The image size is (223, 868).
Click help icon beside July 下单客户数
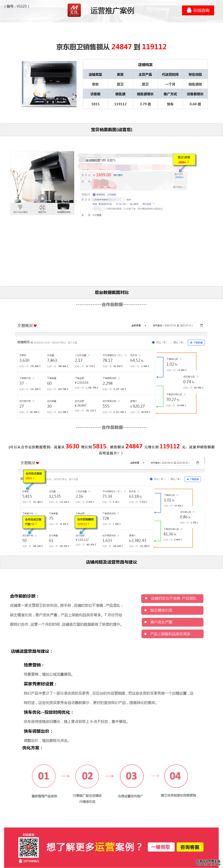point(33,378)
